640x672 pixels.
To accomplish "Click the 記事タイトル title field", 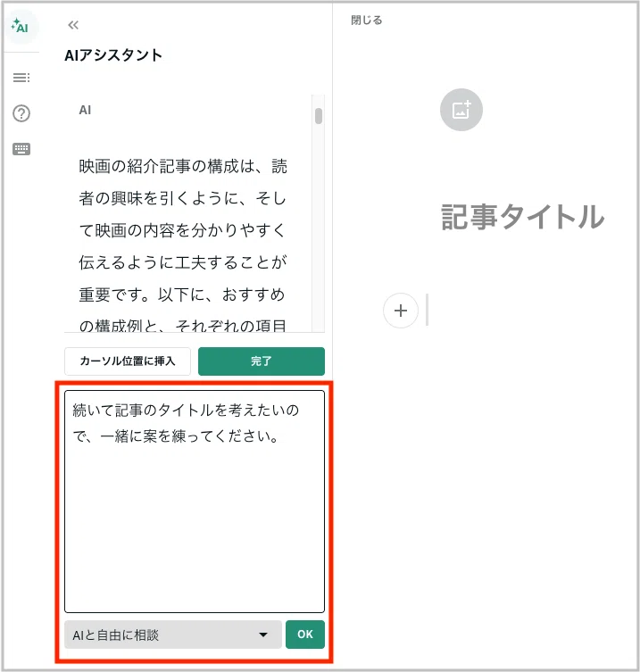I will (522, 217).
